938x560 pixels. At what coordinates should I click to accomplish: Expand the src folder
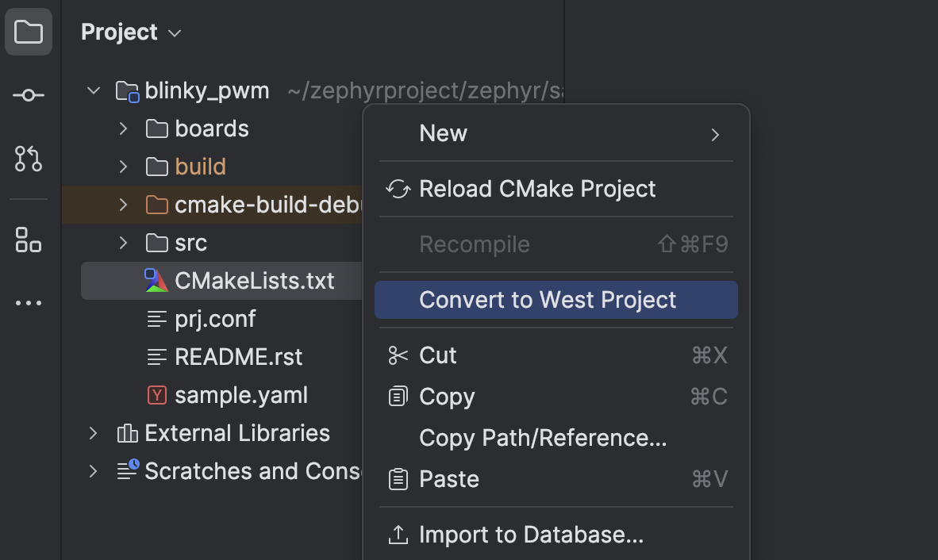(122, 242)
